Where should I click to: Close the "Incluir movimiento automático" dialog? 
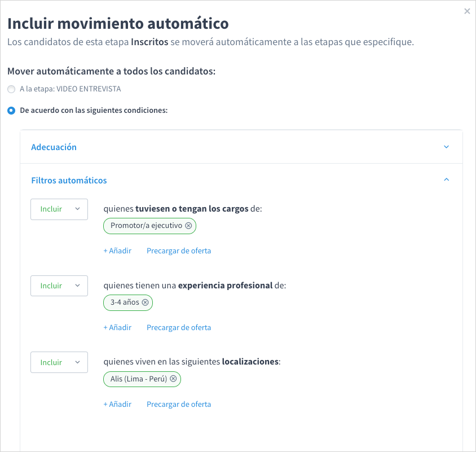pos(467,11)
